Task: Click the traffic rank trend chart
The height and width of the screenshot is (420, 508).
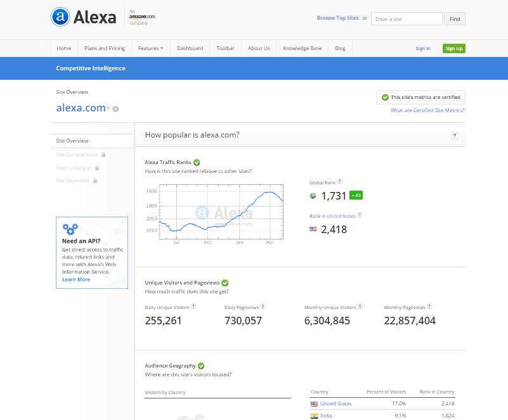Action: pyautogui.click(x=221, y=212)
